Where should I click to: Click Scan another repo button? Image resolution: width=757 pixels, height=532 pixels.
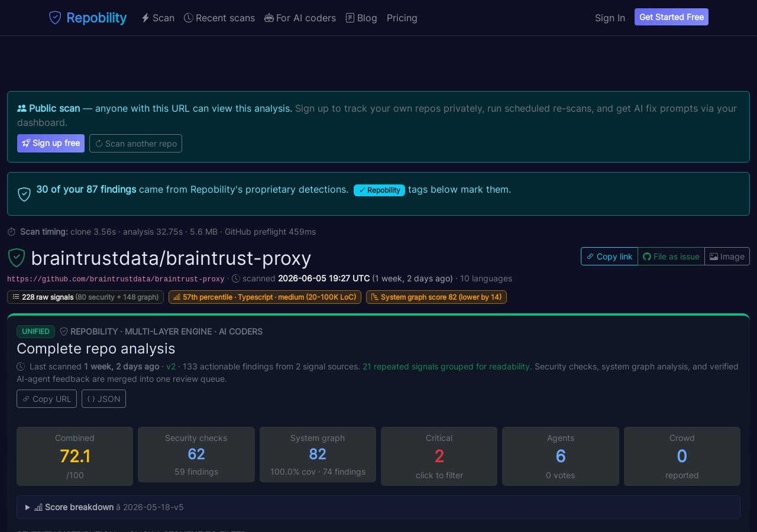click(x=135, y=143)
